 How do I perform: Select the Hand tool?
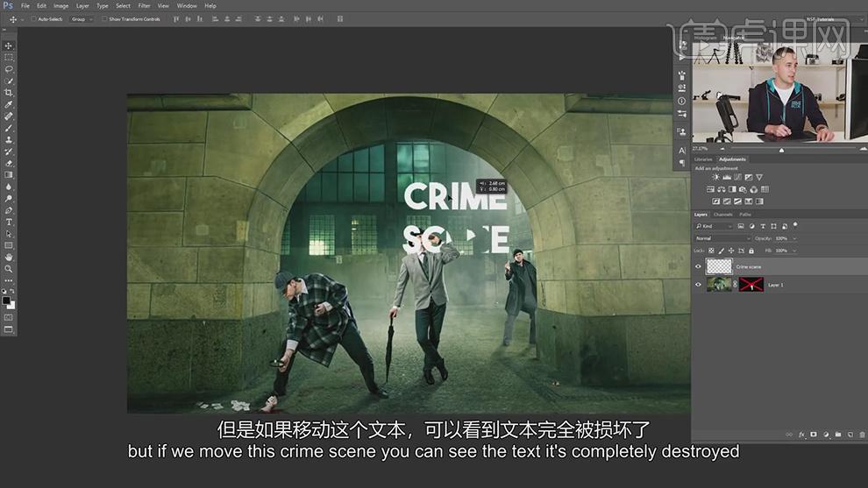point(8,258)
